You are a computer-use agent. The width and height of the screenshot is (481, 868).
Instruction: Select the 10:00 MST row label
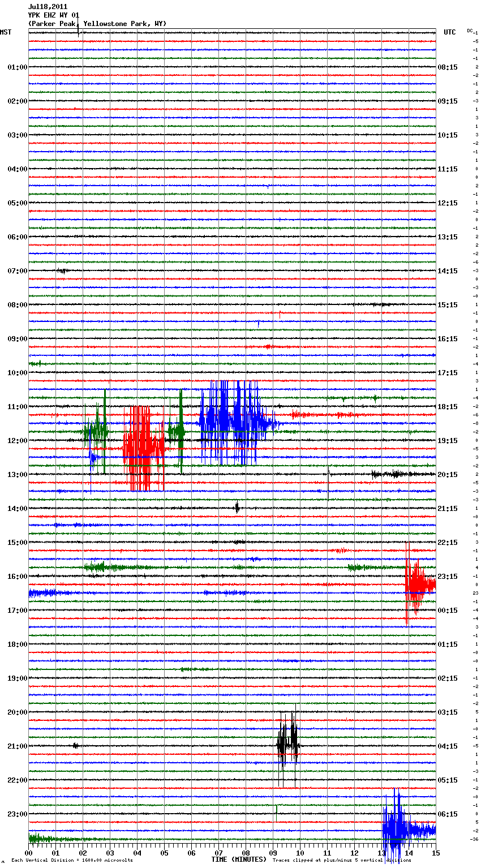click(18, 373)
